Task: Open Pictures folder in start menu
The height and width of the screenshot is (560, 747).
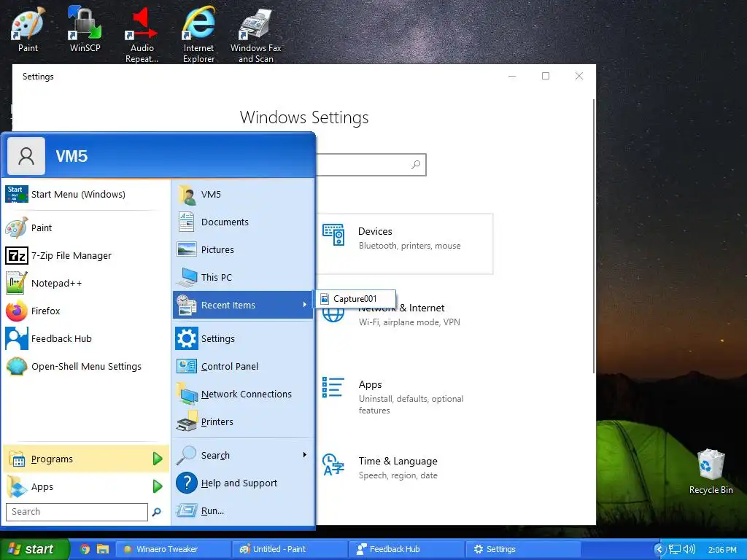Action: 243,249
